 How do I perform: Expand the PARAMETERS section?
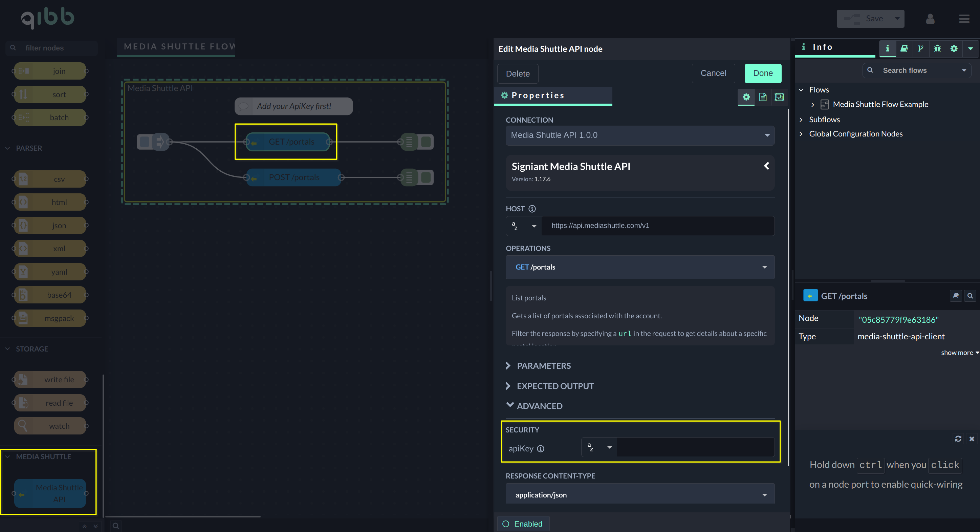pos(544,366)
